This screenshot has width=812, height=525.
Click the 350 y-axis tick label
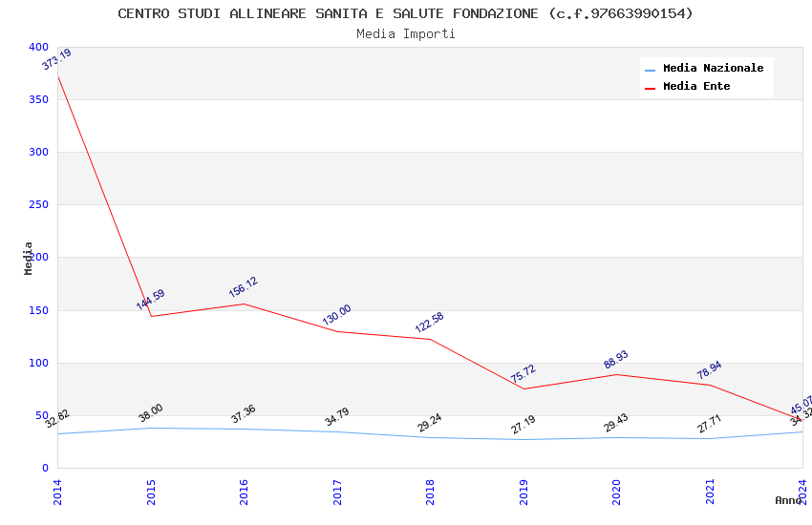[38, 99]
